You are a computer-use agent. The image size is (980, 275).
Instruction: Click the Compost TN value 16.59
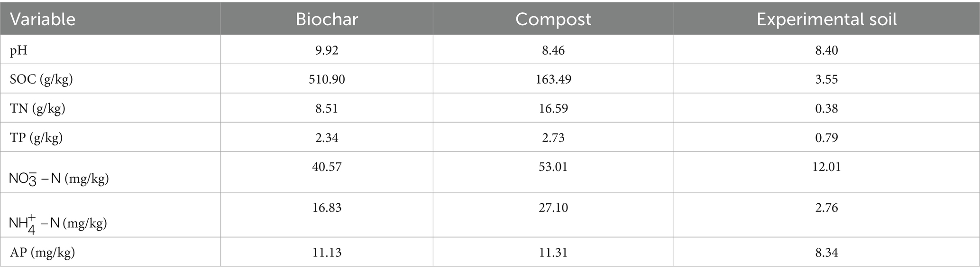(x=553, y=108)
